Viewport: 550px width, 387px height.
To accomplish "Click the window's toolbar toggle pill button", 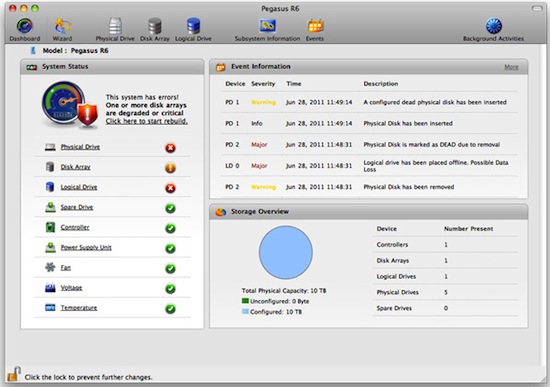I will coord(537,8).
